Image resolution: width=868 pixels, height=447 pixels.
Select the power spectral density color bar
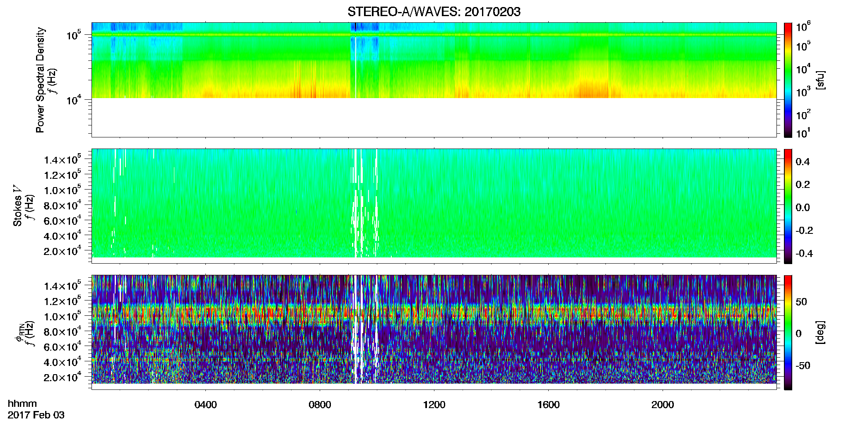788,80
